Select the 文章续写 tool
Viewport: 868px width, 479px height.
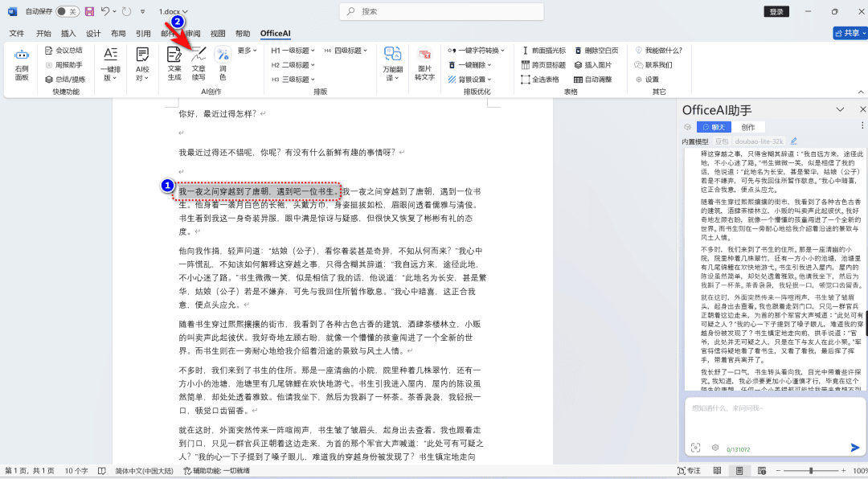point(199,64)
